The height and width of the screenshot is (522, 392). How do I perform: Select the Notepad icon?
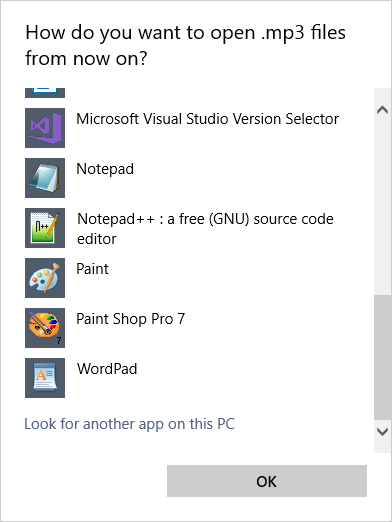point(45,178)
